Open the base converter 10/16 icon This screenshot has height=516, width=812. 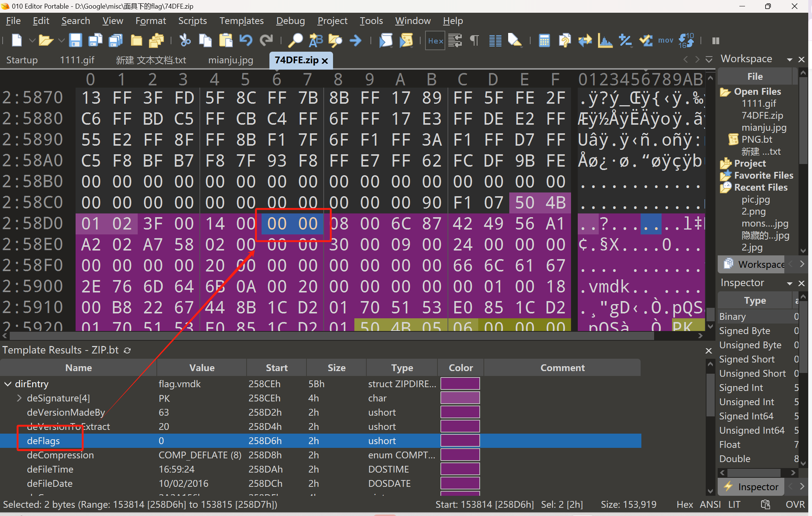point(686,40)
